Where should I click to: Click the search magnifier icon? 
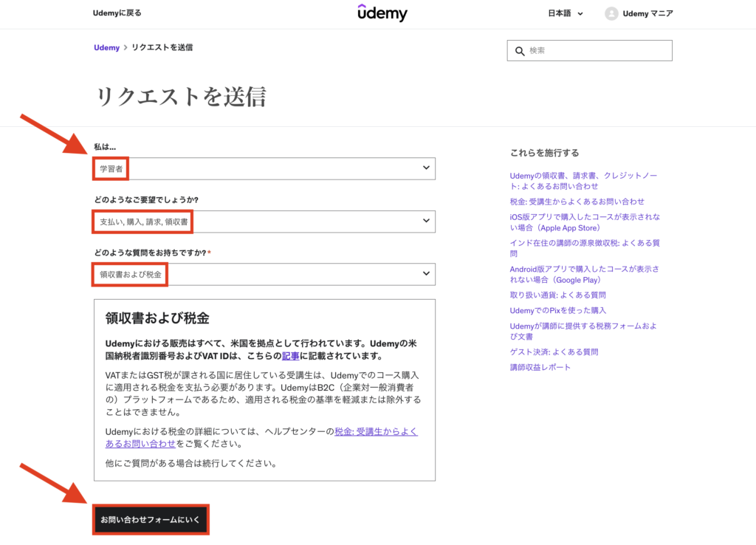pyautogui.click(x=519, y=51)
